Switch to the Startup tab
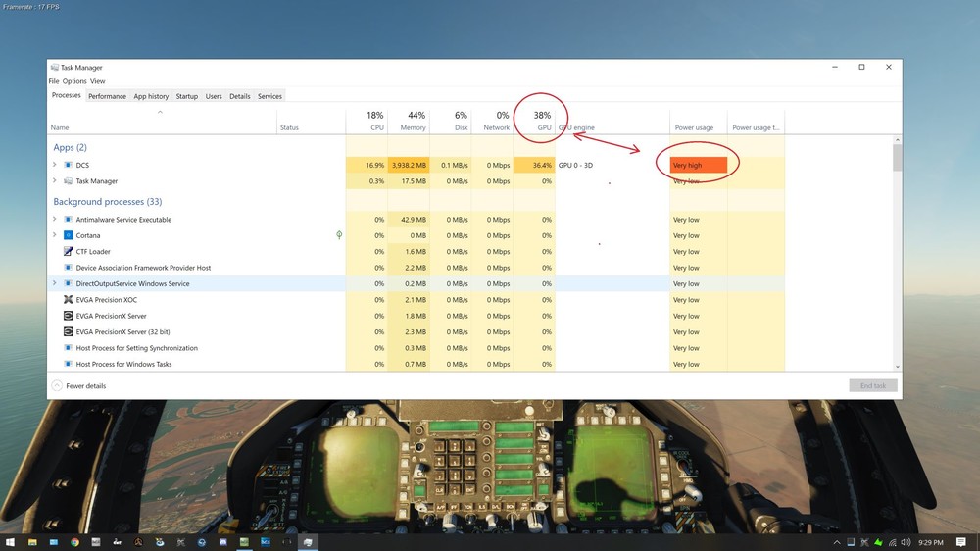The height and width of the screenshot is (551, 980). click(187, 96)
